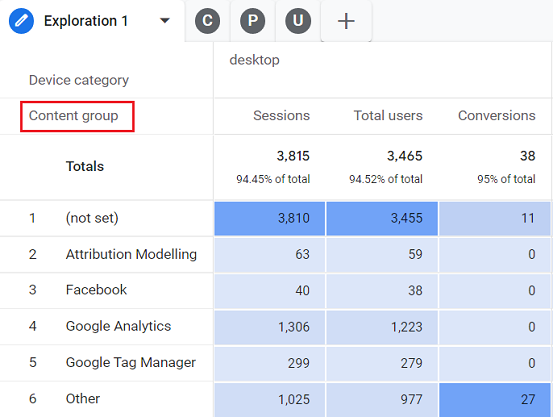
Task: Select the desktop column heading
Action: (254, 60)
